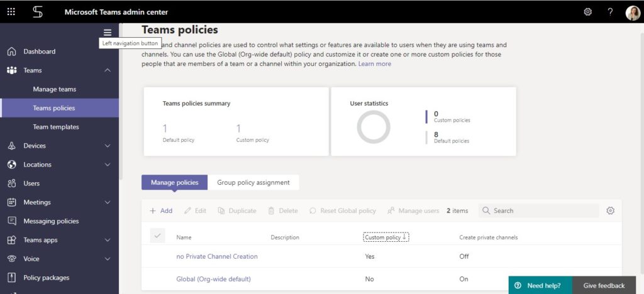Open Team templates in the sidebar
Viewport: 644px width, 294px height.
56,127
